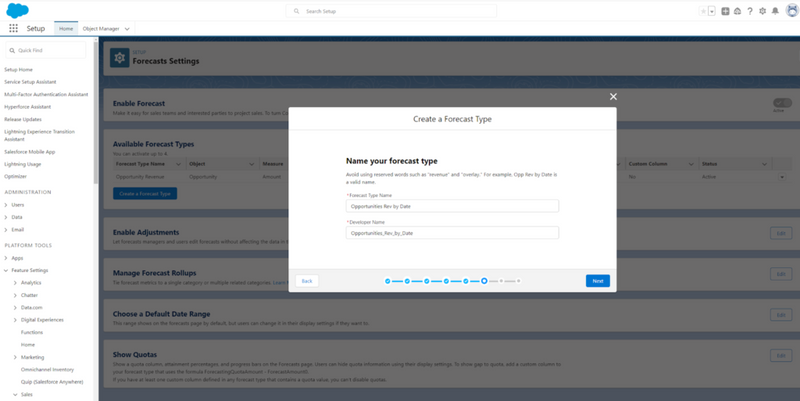
Task: Open Release Updates link
Action: (23, 119)
